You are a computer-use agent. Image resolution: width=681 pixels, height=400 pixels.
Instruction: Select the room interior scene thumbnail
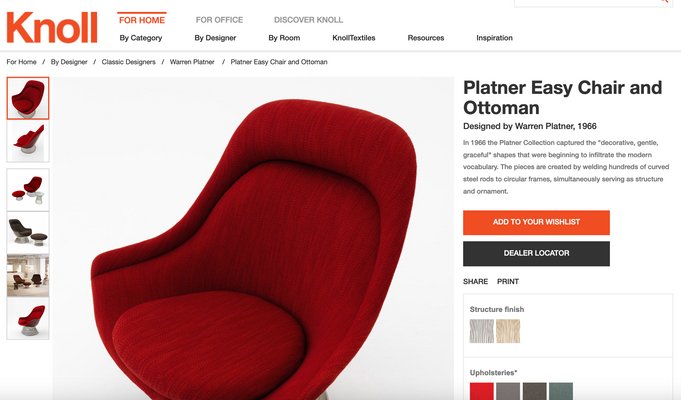coord(28,276)
